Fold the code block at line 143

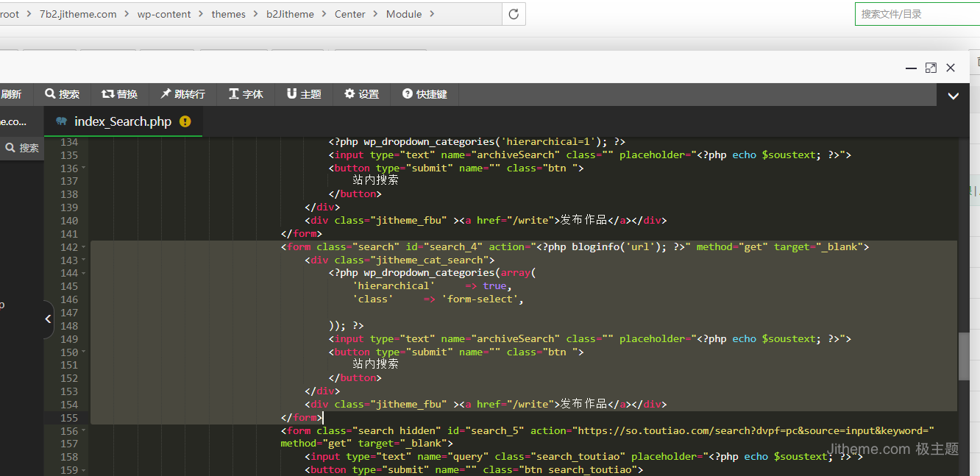click(84, 260)
